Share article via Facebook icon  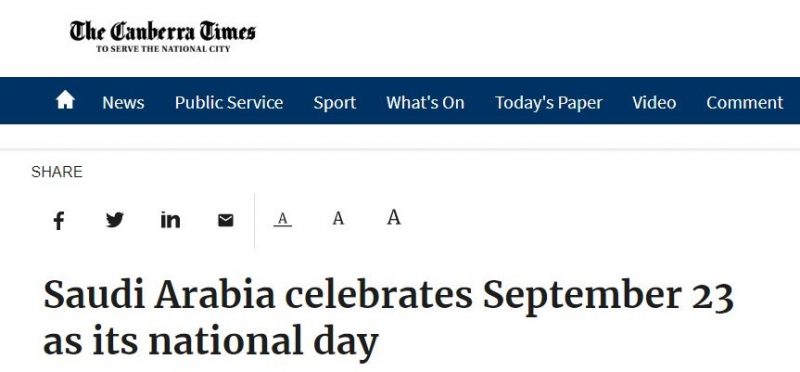coord(59,221)
